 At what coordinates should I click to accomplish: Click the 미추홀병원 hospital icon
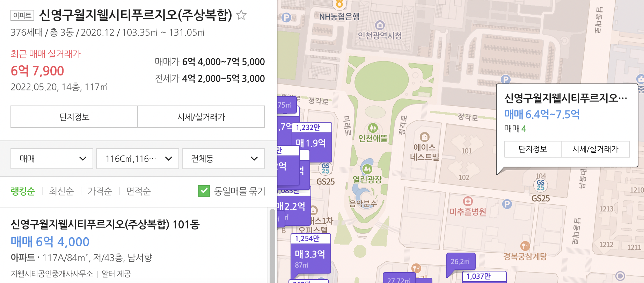(x=468, y=201)
